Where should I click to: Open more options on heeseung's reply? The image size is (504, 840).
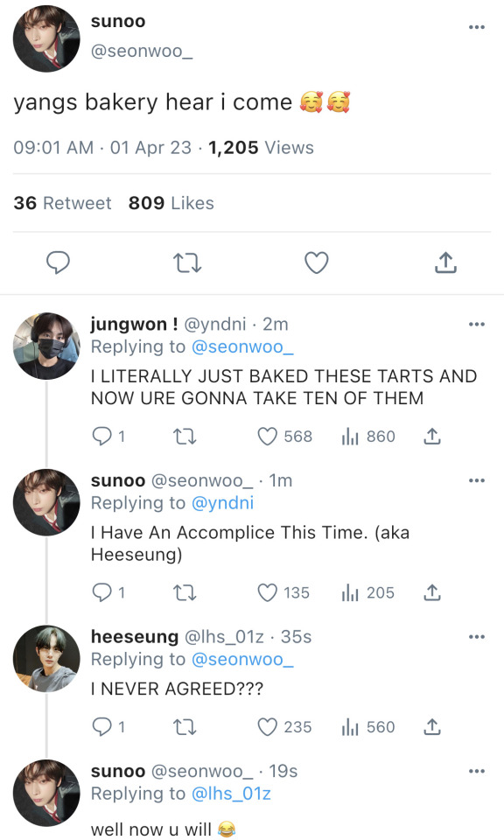(x=476, y=637)
